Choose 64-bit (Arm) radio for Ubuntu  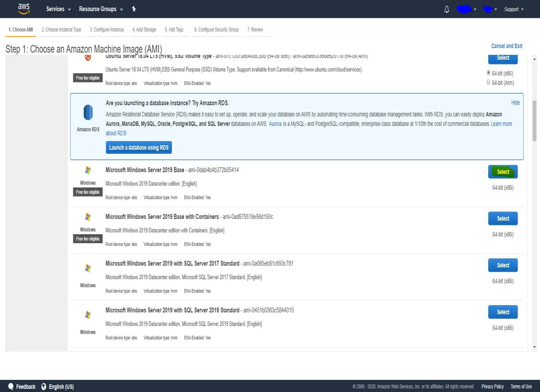(x=489, y=82)
